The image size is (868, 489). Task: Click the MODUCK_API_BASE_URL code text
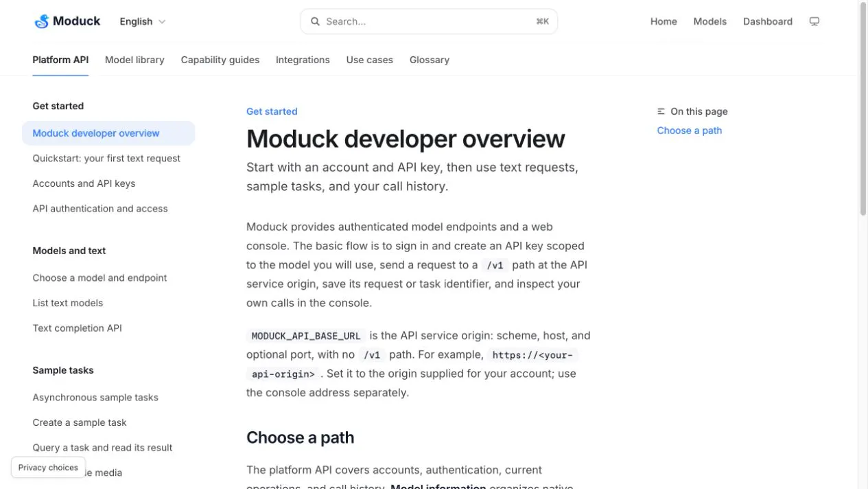pos(306,336)
